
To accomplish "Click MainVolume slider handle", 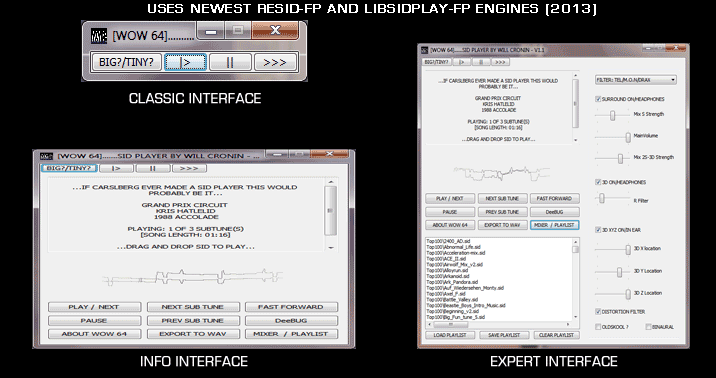I will (628, 137).
